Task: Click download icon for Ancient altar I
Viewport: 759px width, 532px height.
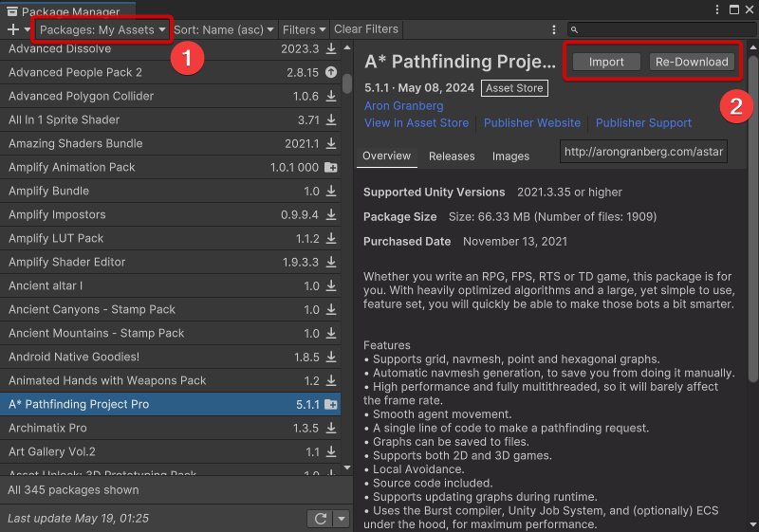Action: [x=331, y=285]
